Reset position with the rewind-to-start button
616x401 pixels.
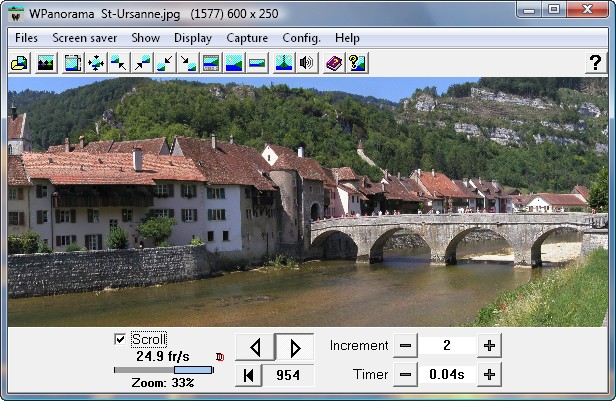point(249,375)
